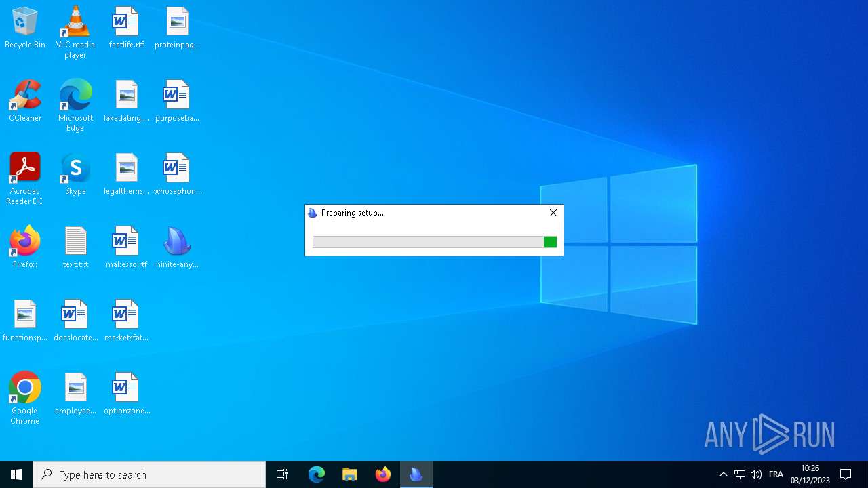Select the purposeba... Word document icon
The image size is (868, 488).
(x=177, y=102)
